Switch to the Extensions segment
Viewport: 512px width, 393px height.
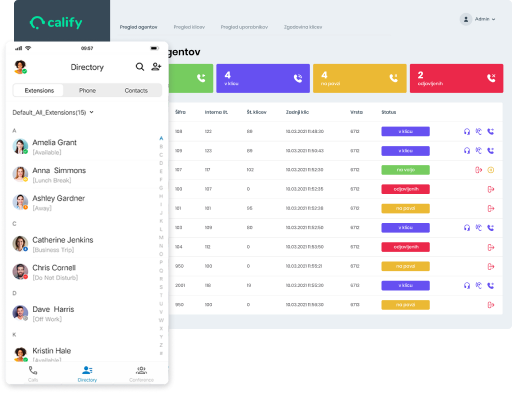[39, 90]
